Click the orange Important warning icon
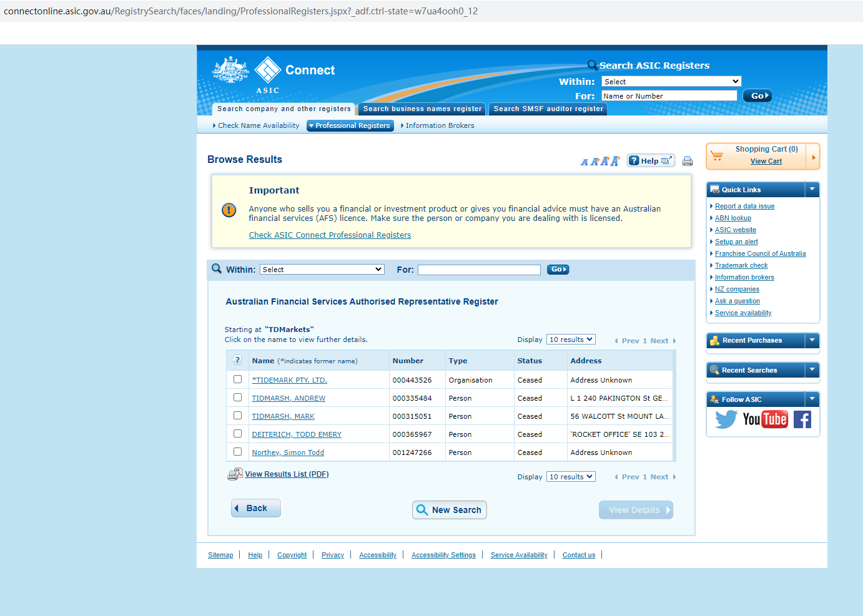Image resolution: width=863 pixels, height=616 pixels. click(229, 210)
